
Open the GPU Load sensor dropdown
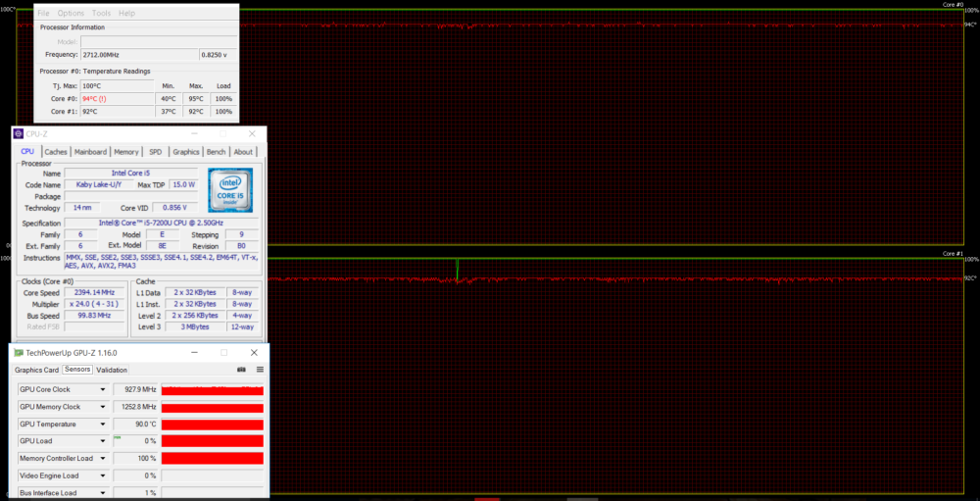tap(103, 441)
